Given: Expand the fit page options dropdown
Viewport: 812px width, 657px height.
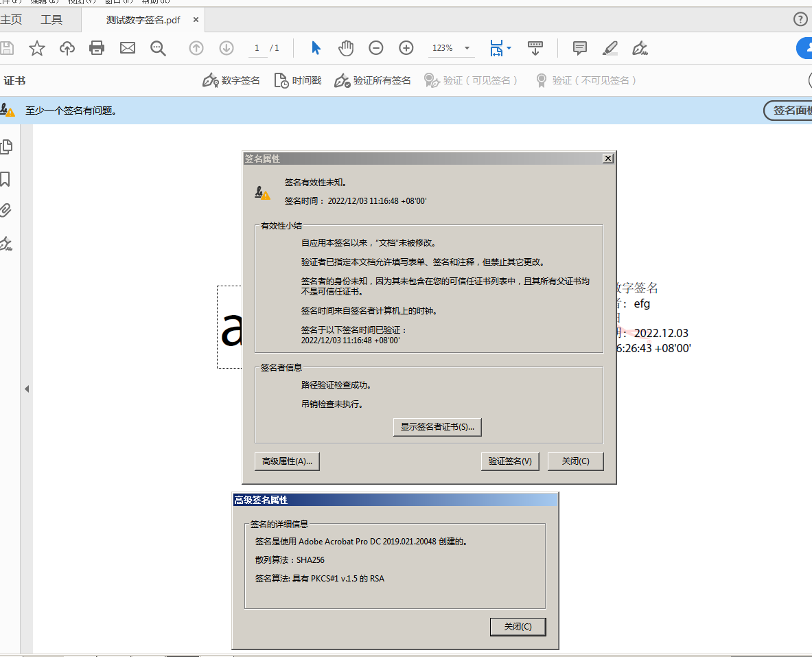Looking at the screenshot, I should pos(509,48).
